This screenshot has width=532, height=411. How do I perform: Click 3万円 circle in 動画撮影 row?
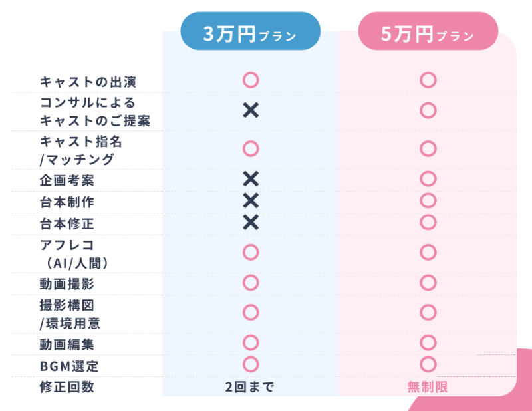click(250, 283)
